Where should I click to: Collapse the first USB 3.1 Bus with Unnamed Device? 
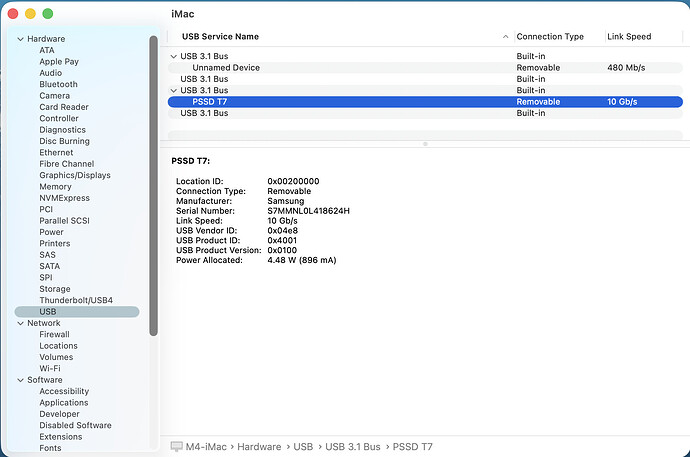[173, 56]
